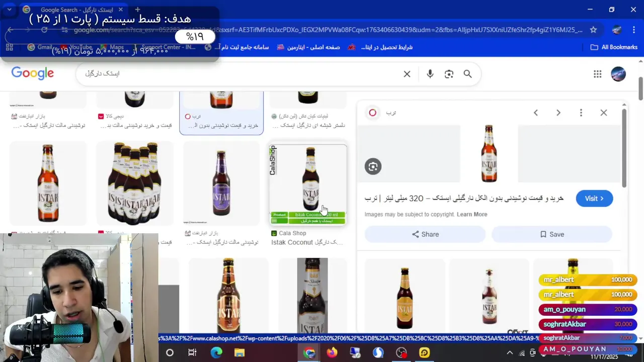Open the yellow round taskbar app icon

click(425, 352)
